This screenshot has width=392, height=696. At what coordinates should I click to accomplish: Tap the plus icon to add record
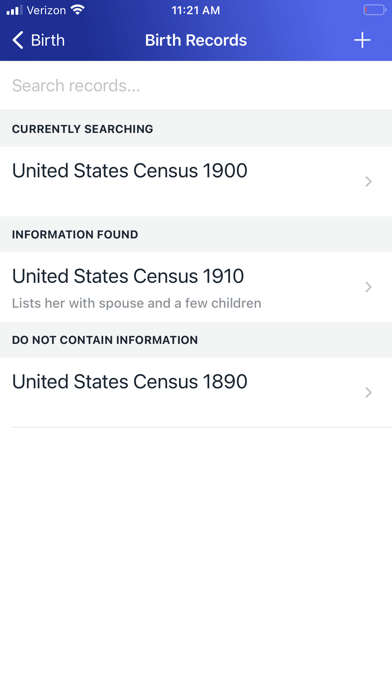coord(362,40)
